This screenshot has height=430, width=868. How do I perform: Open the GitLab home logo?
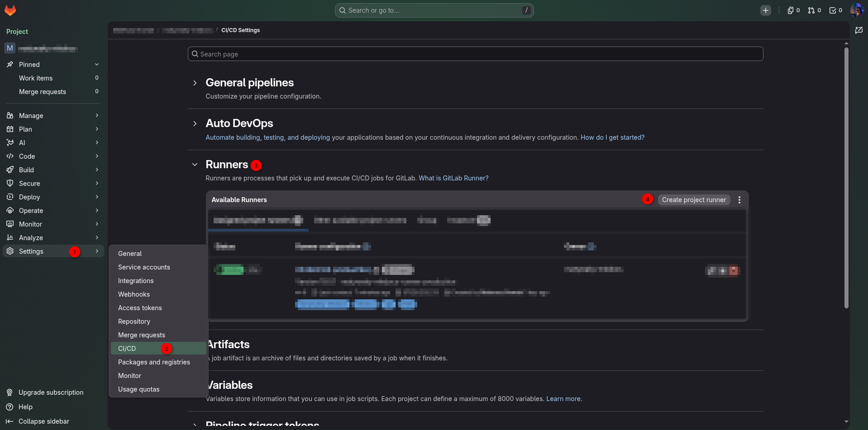tap(10, 10)
